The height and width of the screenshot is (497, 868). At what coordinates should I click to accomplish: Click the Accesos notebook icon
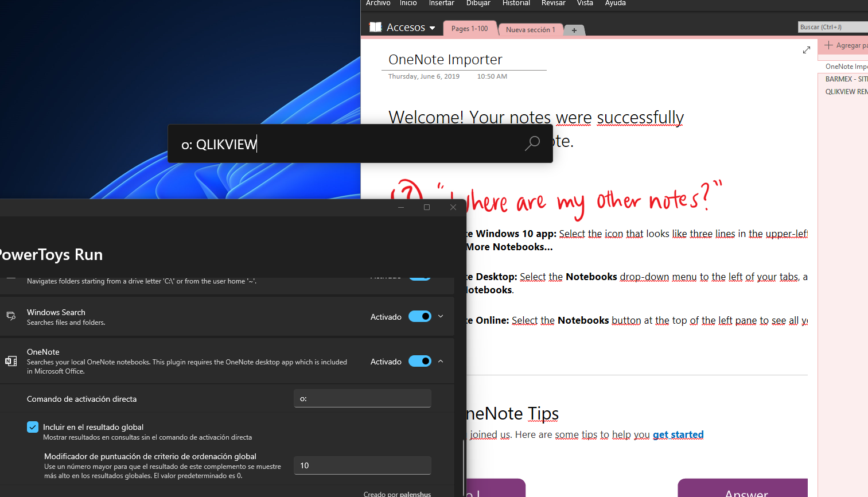pos(376,26)
